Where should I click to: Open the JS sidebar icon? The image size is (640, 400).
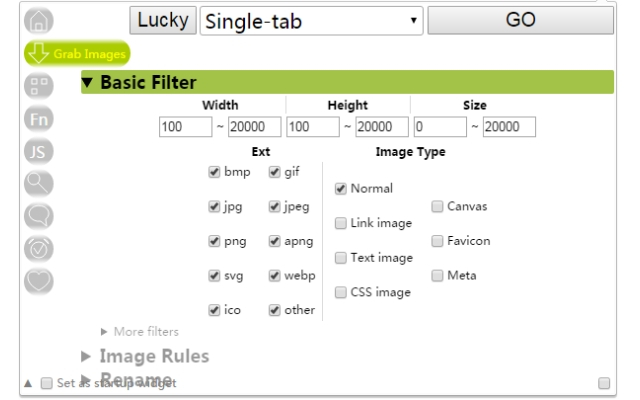[34, 150]
